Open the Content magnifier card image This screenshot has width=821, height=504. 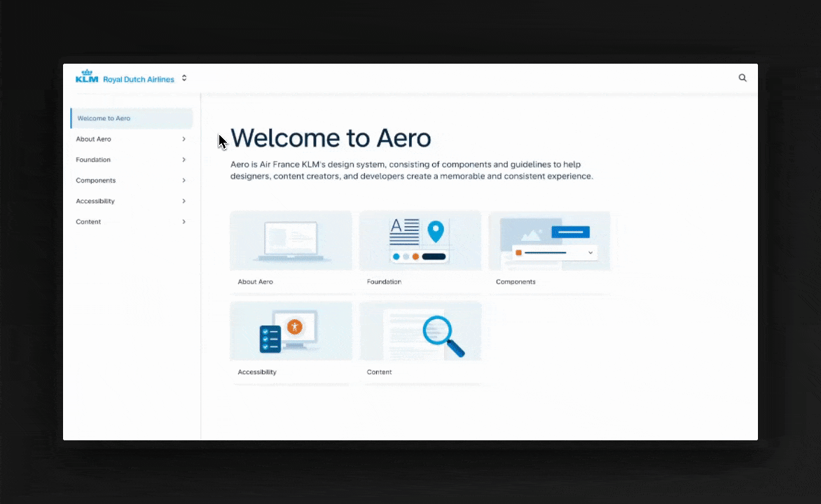point(420,331)
